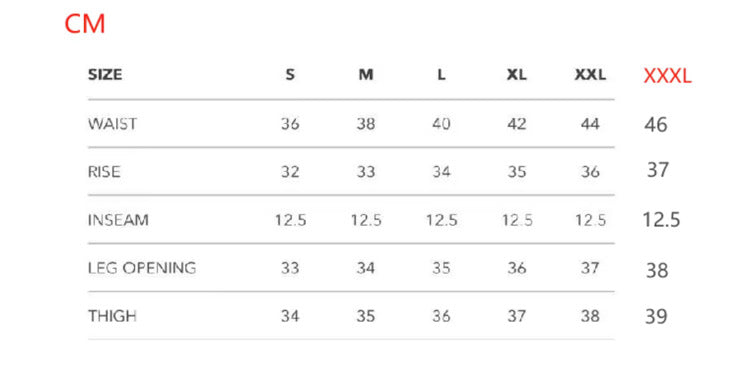Click waist value 36 for size S

pyautogui.click(x=290, y=124)
